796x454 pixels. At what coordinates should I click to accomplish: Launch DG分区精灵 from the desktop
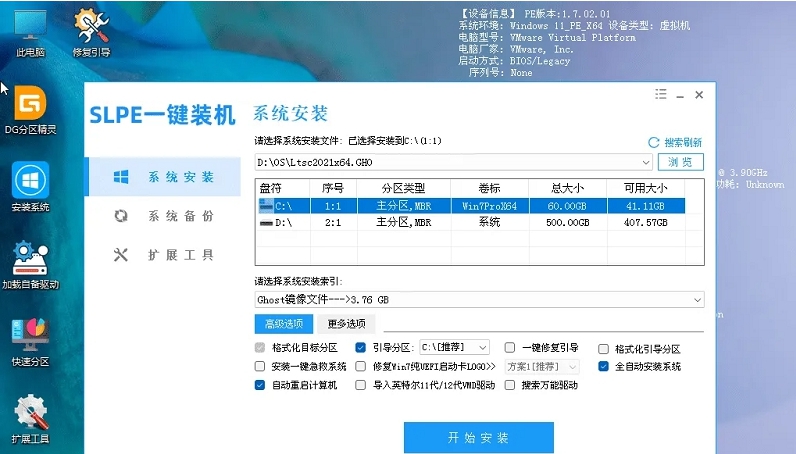tap(30, 110)
